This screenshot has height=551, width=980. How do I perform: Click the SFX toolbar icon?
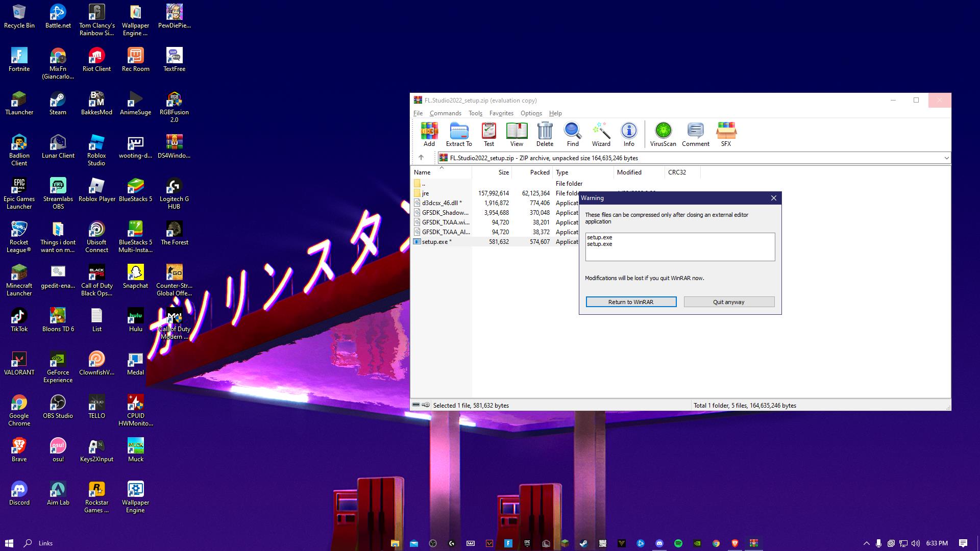tap(725, 135)
